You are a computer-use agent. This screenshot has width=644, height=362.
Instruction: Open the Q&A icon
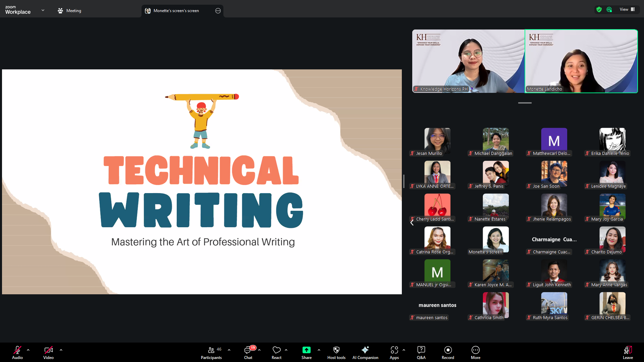[x=421, y=350]
